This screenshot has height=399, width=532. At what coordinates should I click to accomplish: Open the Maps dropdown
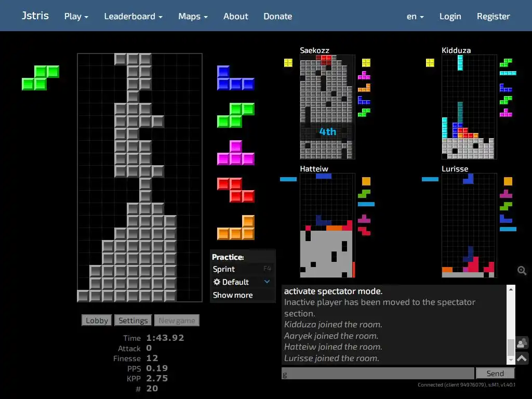pyautogui.click(x=193, y=16)
